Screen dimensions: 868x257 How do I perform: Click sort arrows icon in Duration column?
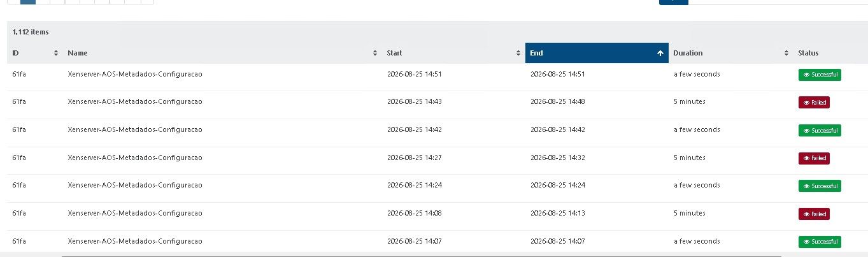pos(786,53)
